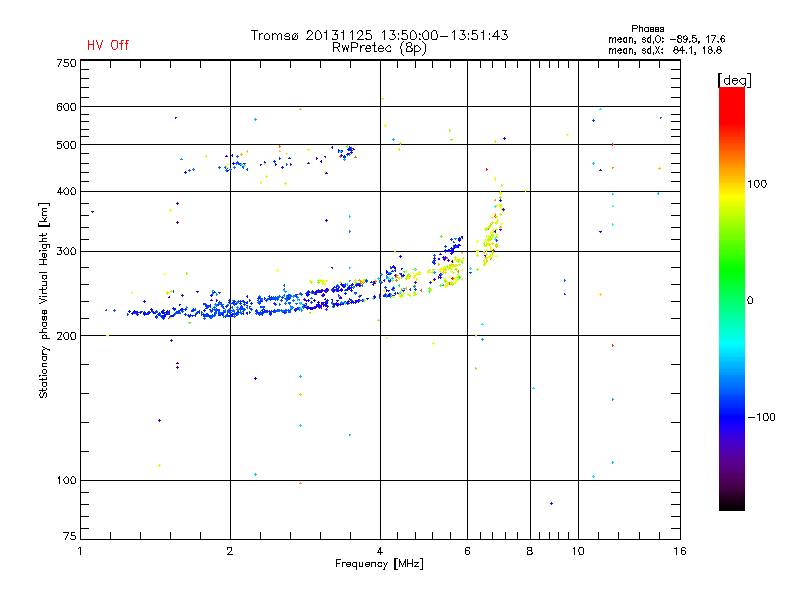Screen dimensions: 800x600
Task: Click the "RwPretec (8p)" subtitle
Action: click(379, 48)
